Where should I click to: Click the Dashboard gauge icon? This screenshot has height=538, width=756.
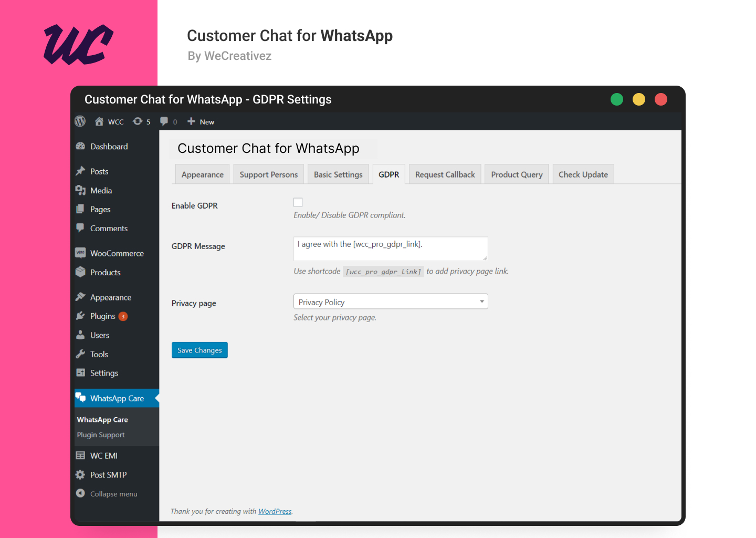(x=80, y=146)
